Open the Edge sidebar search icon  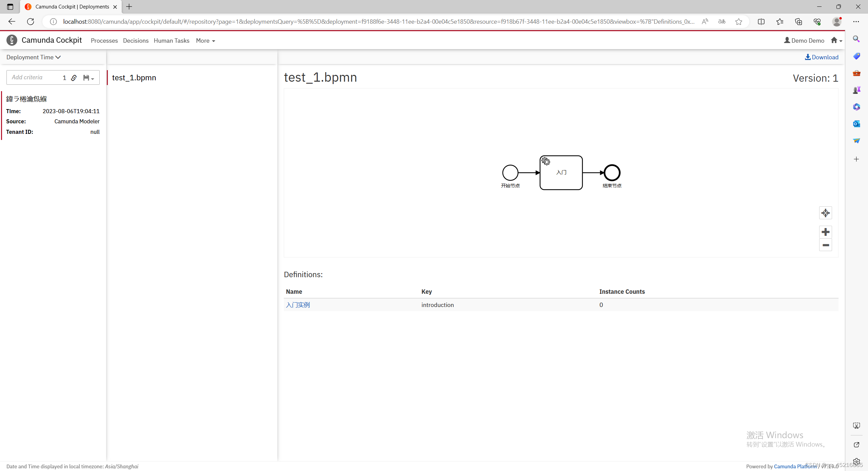click(856, 39)
